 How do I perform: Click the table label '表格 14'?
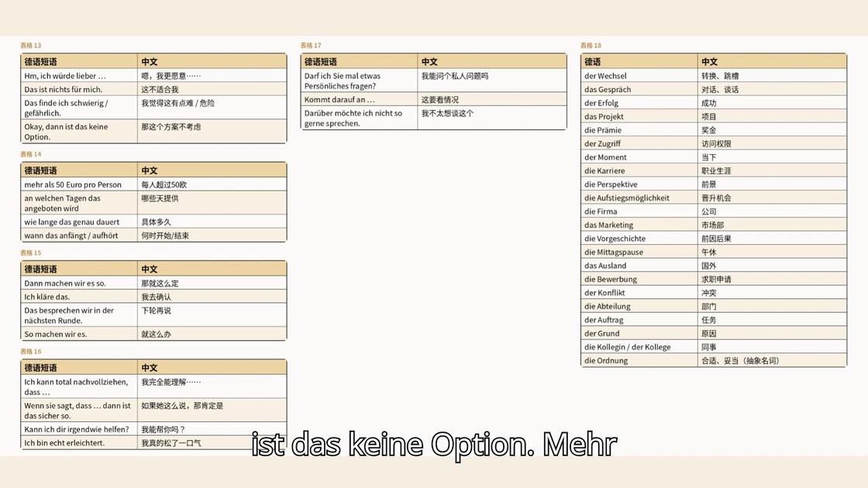[x=30, y=154]
